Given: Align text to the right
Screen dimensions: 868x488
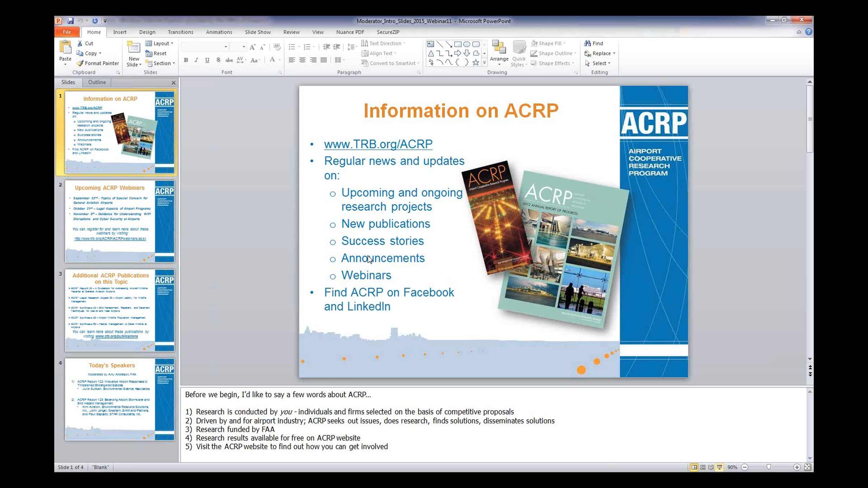Looking at the screenshot, I should point(313,60).
